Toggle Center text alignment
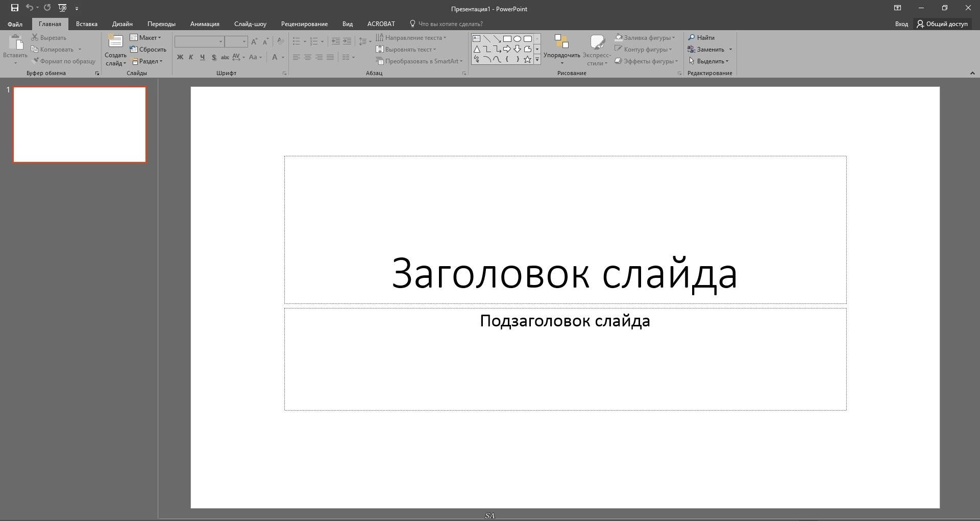This screenshot has height=521, width=980. [308, 57]
